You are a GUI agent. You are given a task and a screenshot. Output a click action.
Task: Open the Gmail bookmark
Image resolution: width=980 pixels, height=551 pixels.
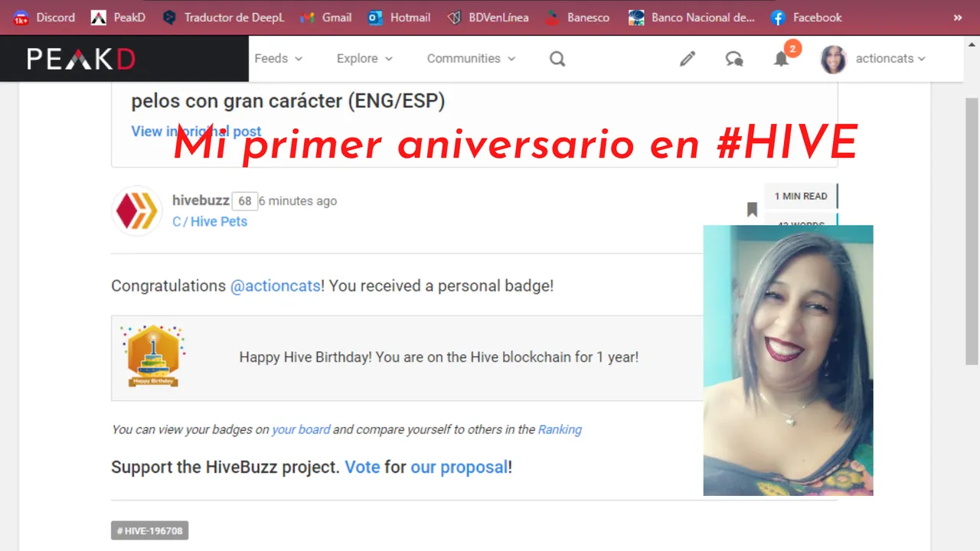coord(325,17)
